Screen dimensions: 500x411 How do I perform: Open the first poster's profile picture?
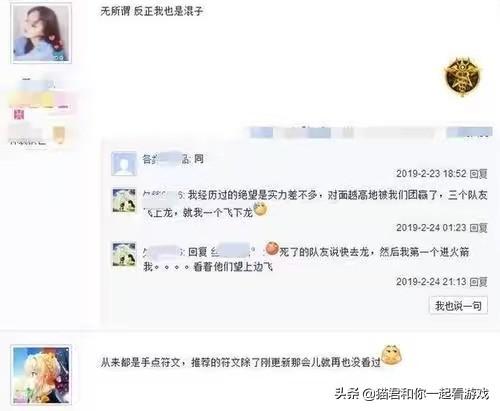(41, 34)
